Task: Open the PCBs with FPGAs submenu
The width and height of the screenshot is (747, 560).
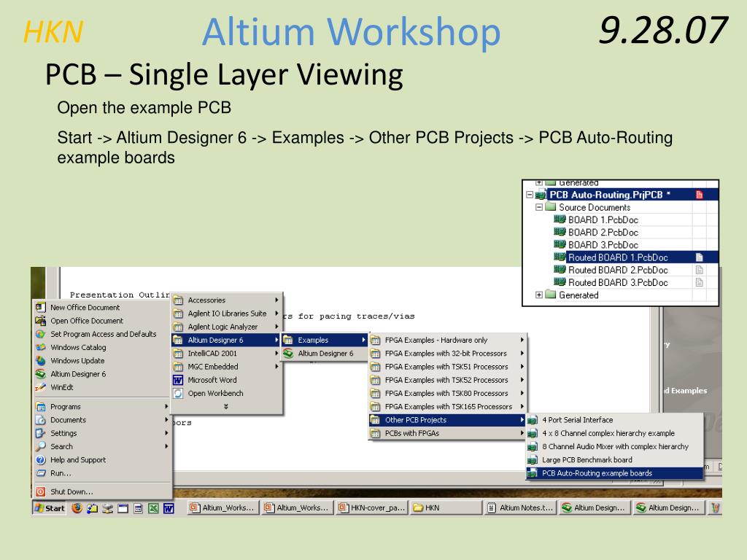Action: pos(448,434)
